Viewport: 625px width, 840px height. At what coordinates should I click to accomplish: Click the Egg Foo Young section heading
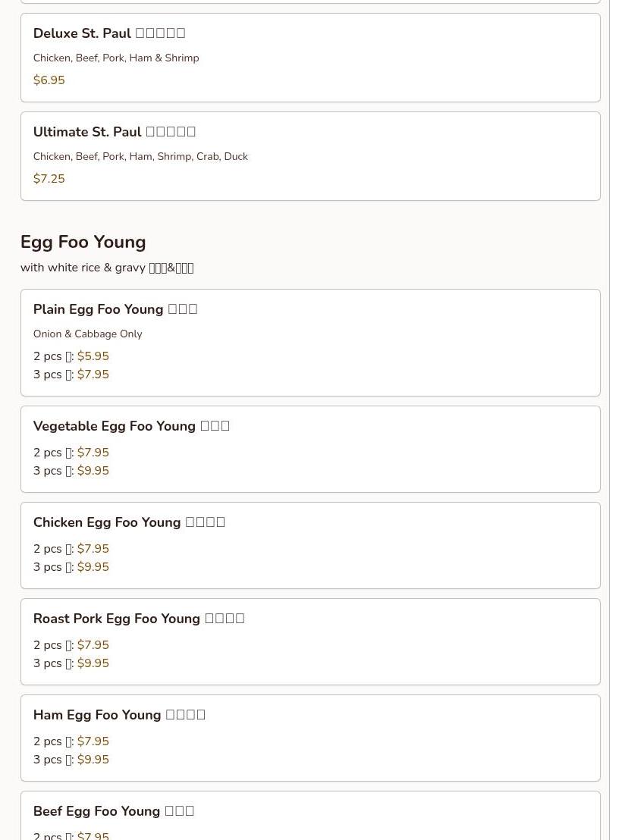click(83, 242)
